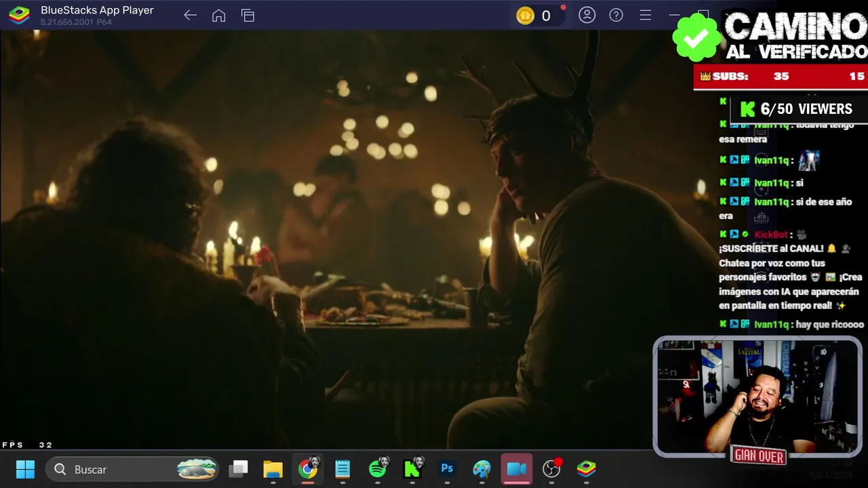Click the KickBot username in chat
The height and width of the screenshot is (488, 868).
tap(771, 235)
